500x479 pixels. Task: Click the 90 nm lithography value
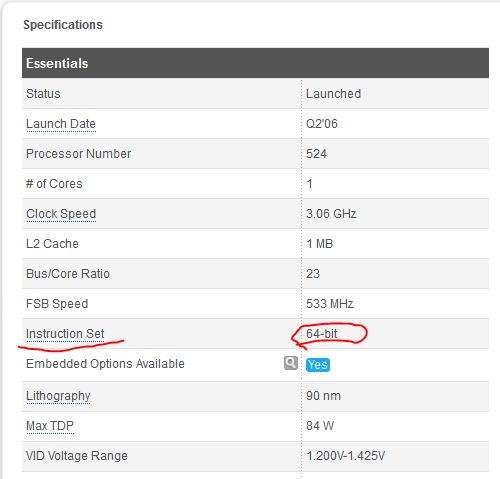[323, 396]
